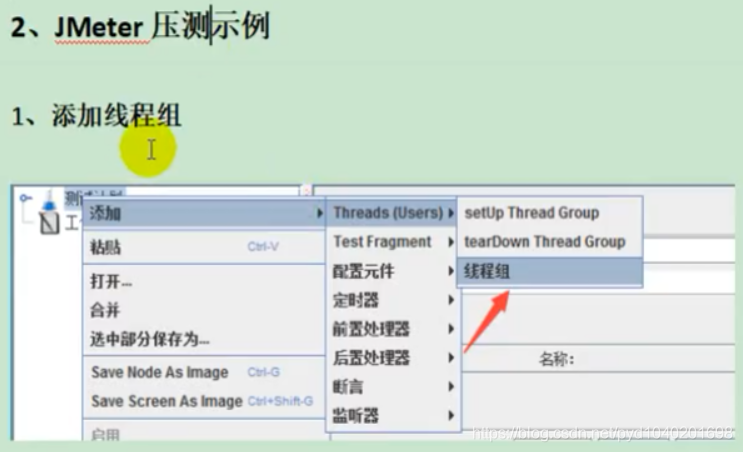
Task: Open the 配置元件 submenu
Action: [x=392, y=271]
